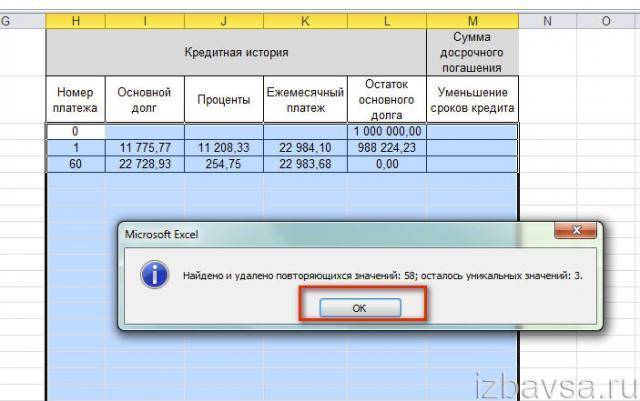Select column H header
This screenshot has height=401, width=640.
[x=75, y=20]
